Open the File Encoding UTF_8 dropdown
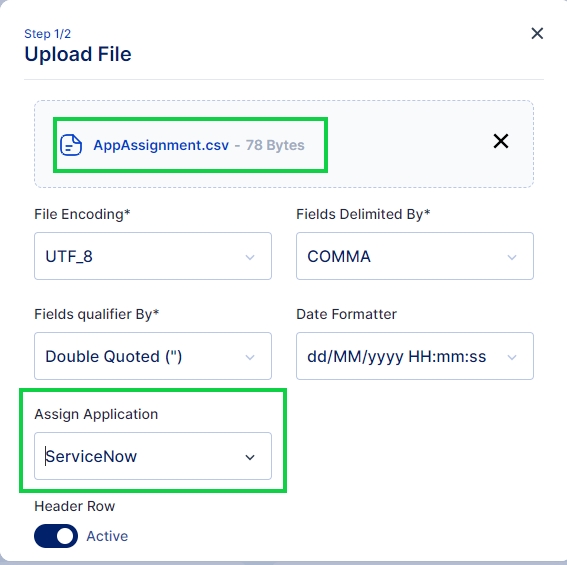The width and height of the screenshot is (567, 565). coord(153,256)
